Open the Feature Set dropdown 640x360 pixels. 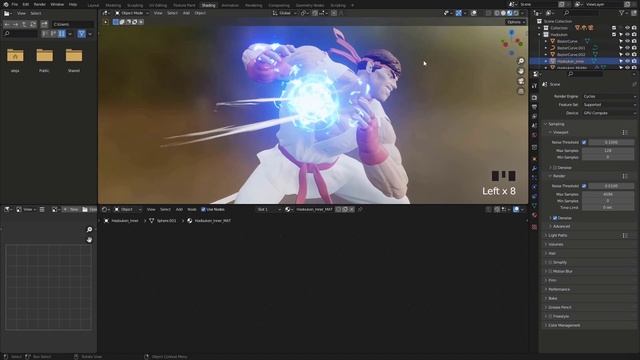click(x=609, y=104)
